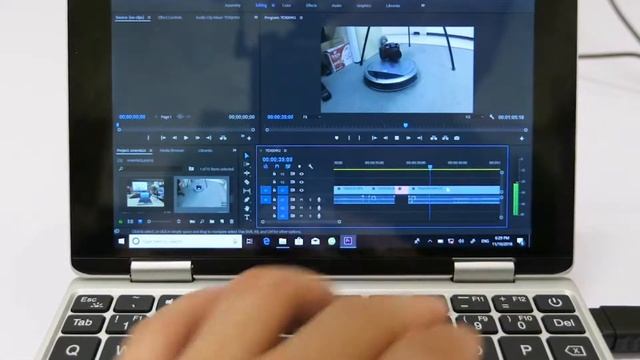Screen dimensions: 640x360
Task: Switch to Effects workspace
Action: pyautogui.click(x=311, y=6)
